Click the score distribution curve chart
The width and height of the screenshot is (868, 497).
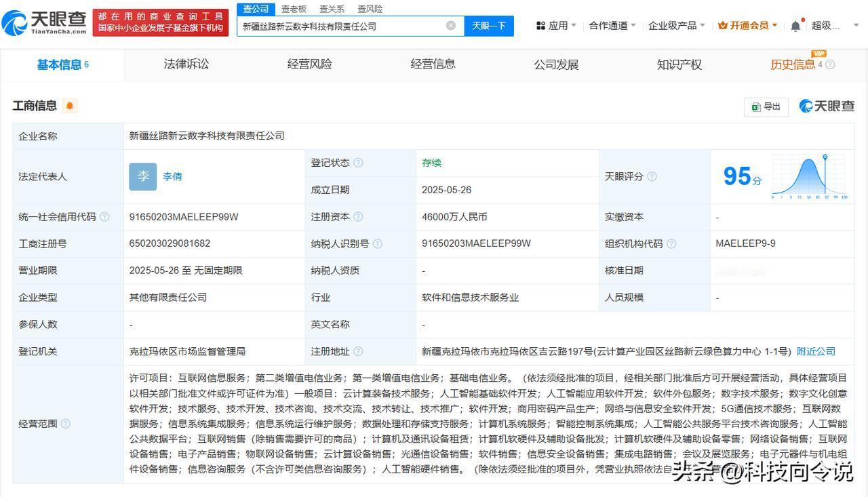pyautogui.click(x=810, y=176)
